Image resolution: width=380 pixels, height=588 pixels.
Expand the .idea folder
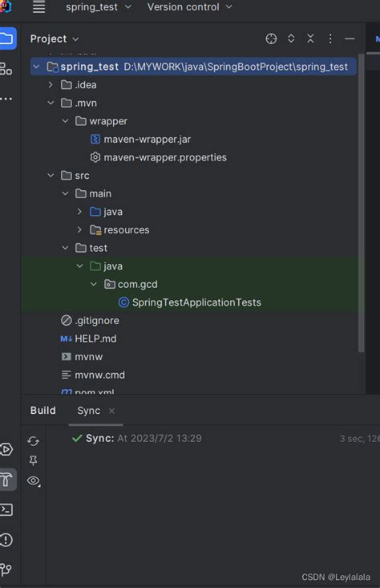pyautogui.click(x=51, y=85)
